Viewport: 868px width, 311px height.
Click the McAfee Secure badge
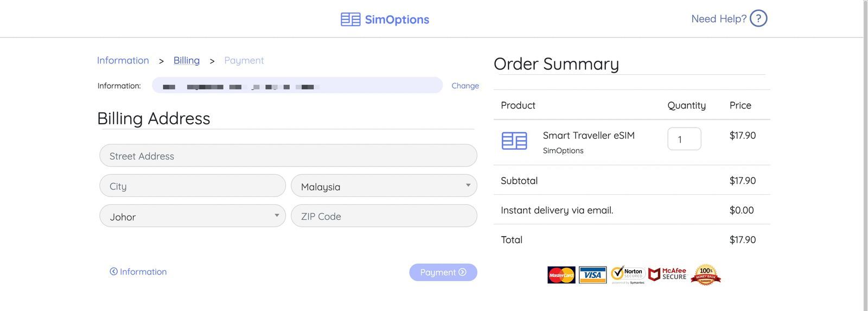(x=668, y=274)
